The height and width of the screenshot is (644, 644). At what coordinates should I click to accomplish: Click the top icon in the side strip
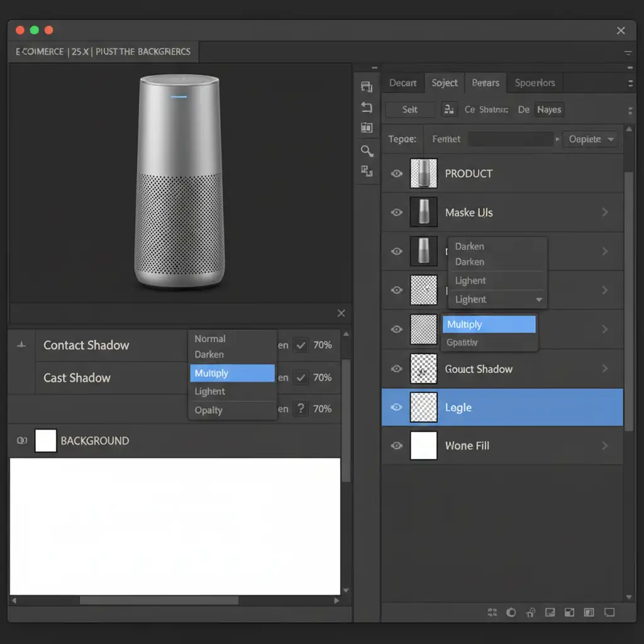pos(367,87)
